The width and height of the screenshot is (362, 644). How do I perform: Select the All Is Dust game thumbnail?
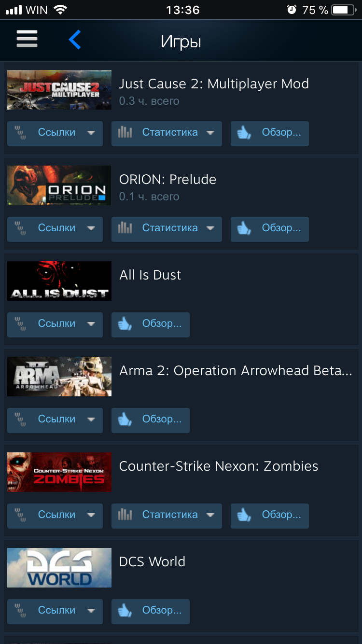point(59,281)
